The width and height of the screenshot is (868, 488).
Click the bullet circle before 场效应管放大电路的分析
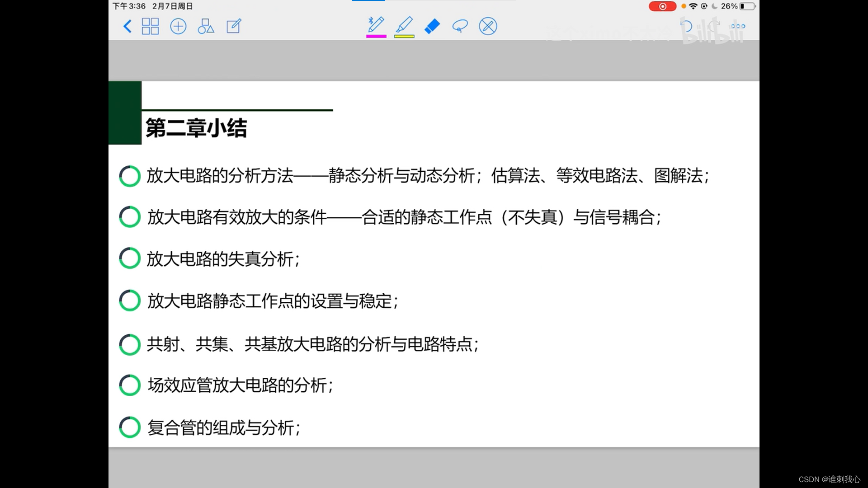tap(130, 385)
